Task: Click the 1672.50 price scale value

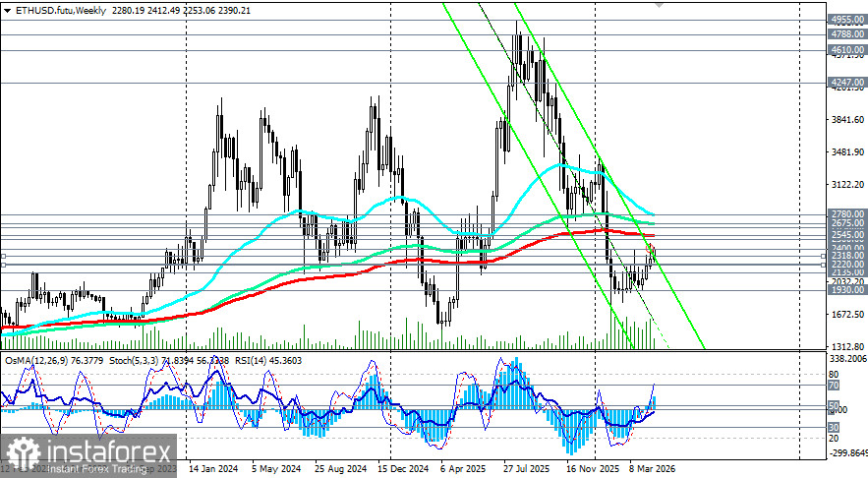Action: tap(847, 315)
